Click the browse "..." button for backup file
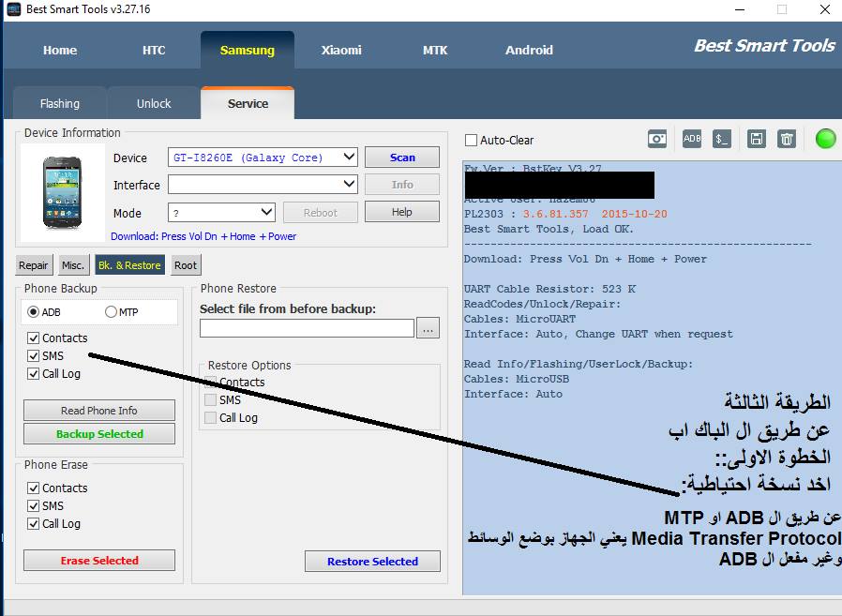 [428, 328]
